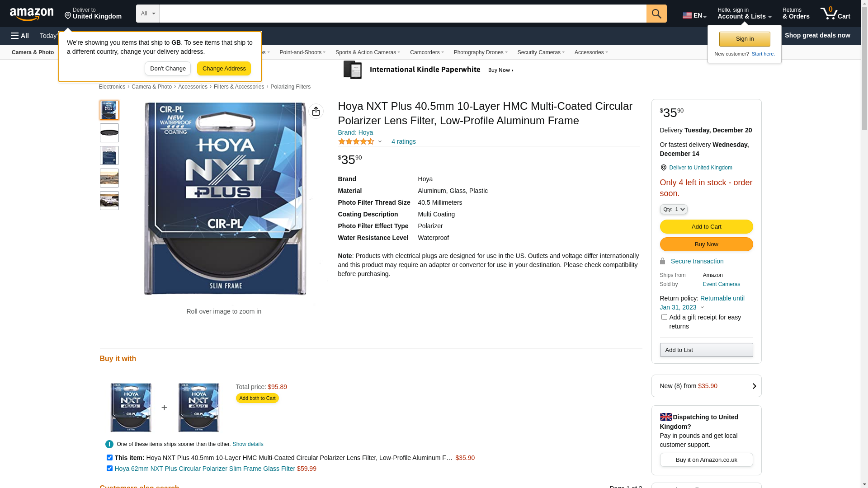Select the second product thumbnail image
Screen dimensions: 868x488
(109, 133)
